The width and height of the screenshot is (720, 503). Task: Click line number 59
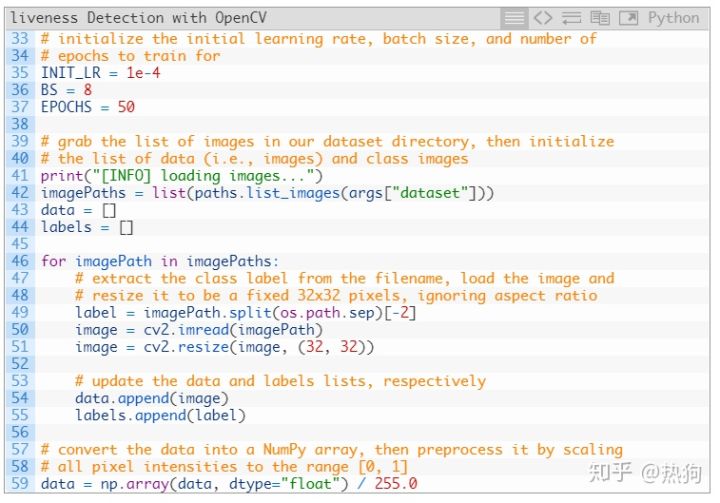[x=20, y=484]
